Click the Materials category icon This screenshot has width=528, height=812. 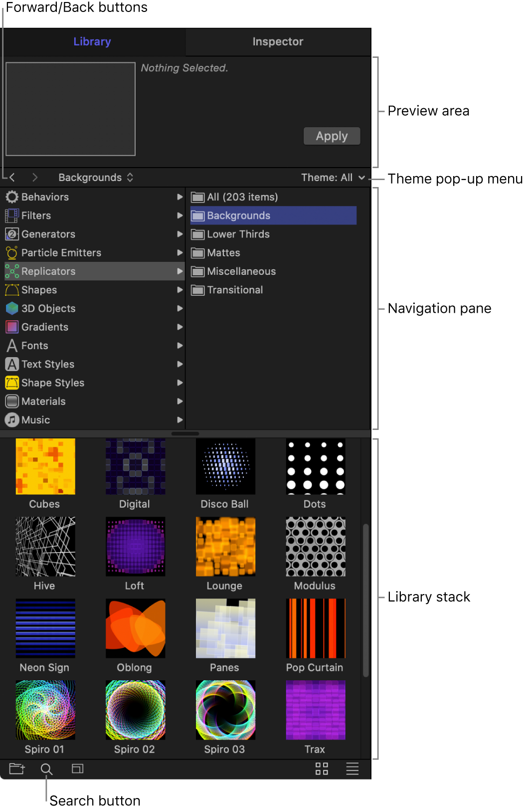[x=12, y=401]
